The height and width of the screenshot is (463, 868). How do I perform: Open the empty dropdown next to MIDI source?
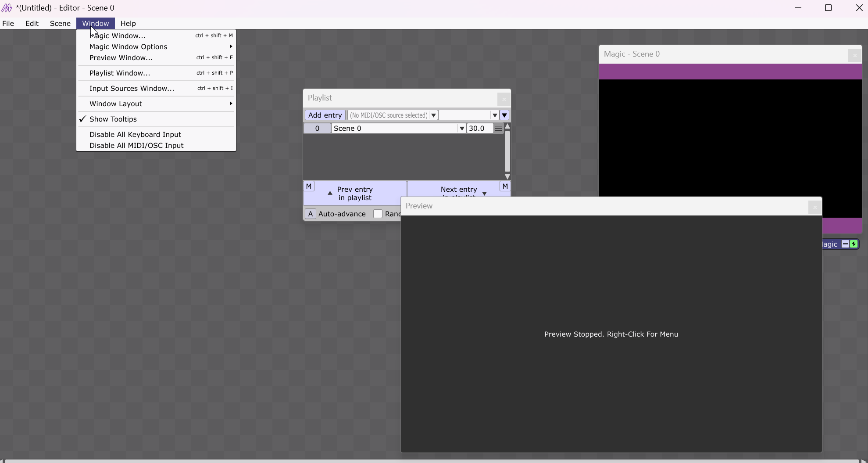[495, 115]
